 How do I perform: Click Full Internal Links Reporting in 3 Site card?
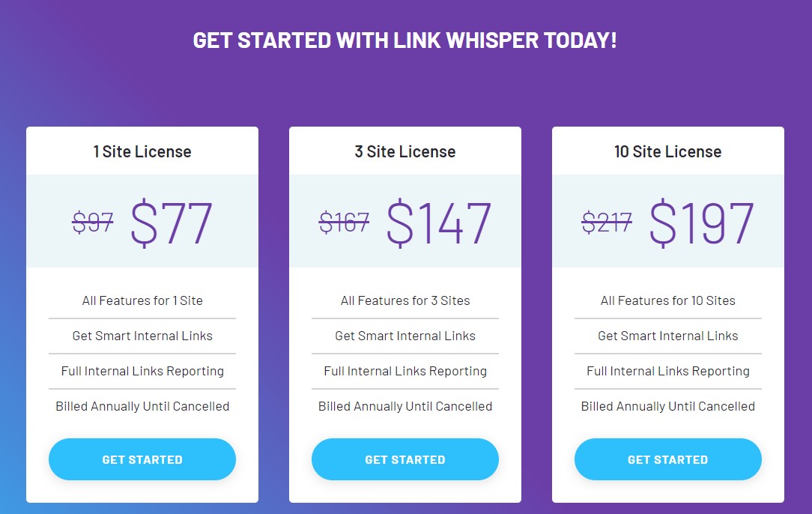point(405,371)
